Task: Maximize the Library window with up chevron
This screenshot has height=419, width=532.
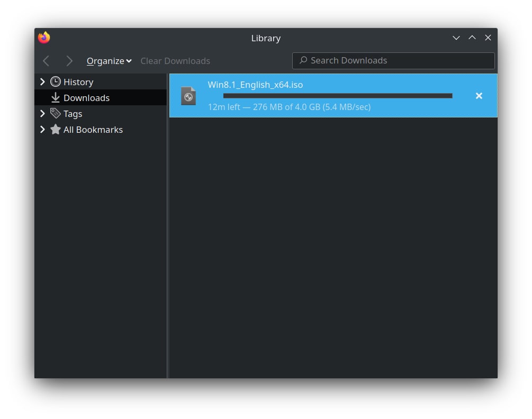Action: pos(472,38)
